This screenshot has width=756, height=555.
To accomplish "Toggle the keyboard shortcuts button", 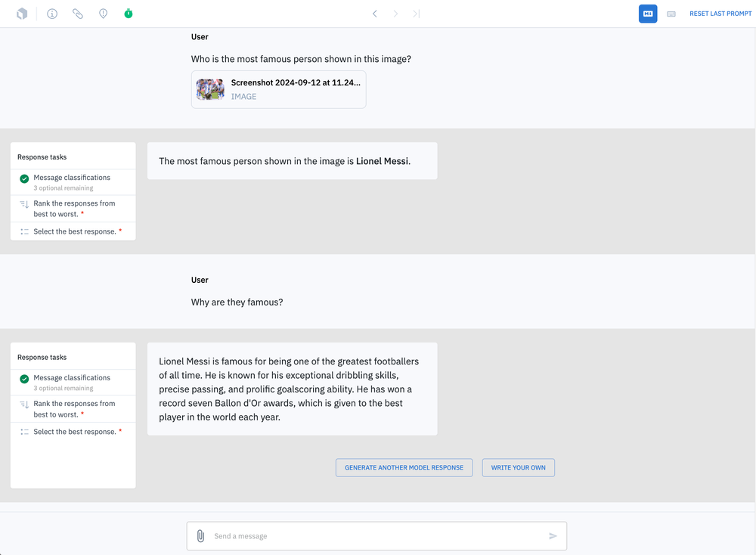I will tap(671, 13).
